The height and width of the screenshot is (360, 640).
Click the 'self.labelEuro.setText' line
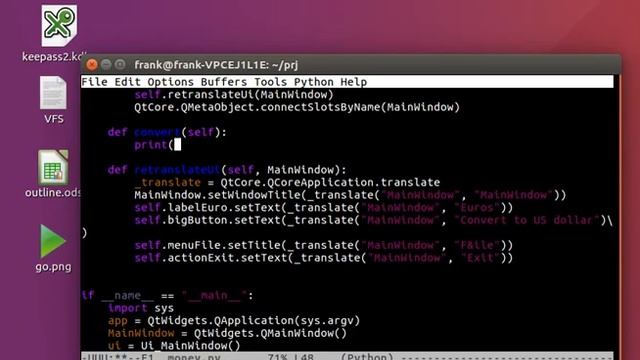pos(323,208)
